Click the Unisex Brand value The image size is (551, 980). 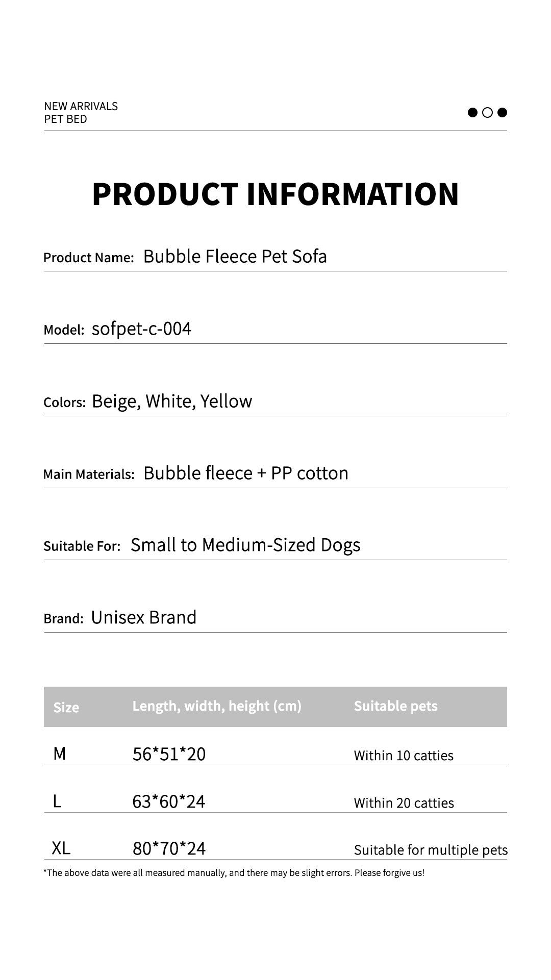click(144, 617)
